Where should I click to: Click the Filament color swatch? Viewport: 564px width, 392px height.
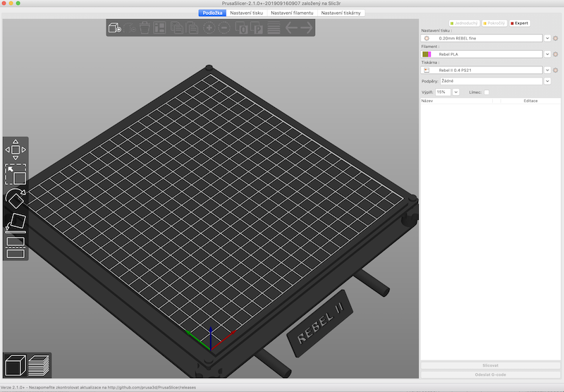[x=426, y=54]
